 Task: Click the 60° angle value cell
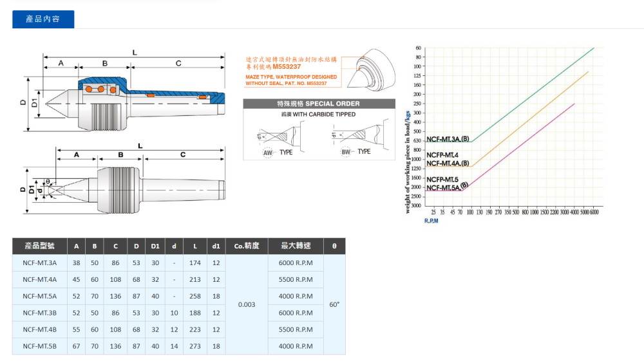pyautogui.click(x=334, y=304)
